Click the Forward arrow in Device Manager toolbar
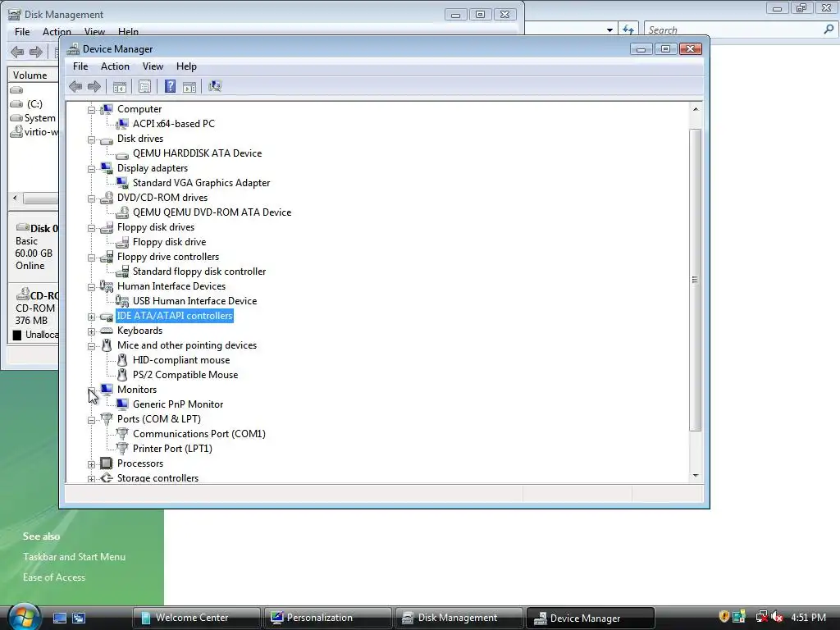 94,86
